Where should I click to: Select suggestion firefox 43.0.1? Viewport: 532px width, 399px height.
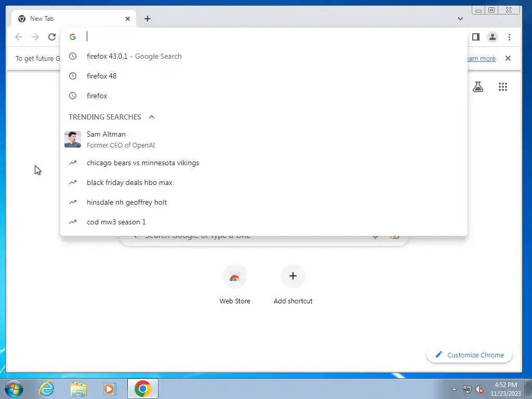pyautogui.click(x=263, y=56)
